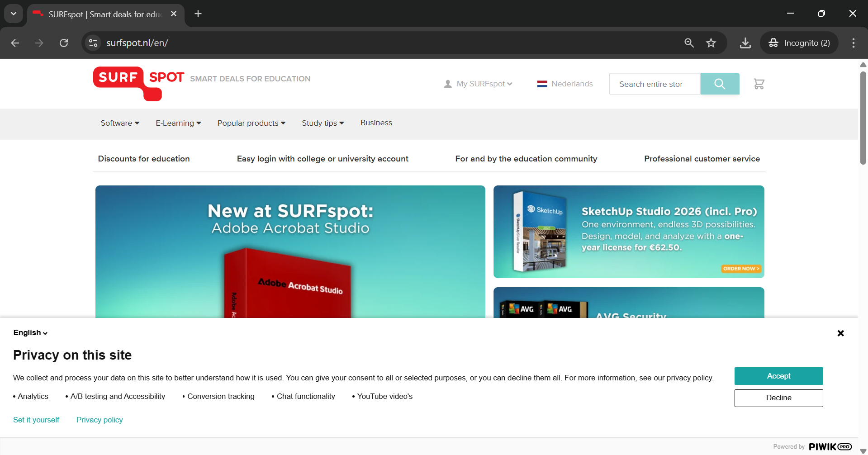
Task: Reload the page
Action: point(64,43)
